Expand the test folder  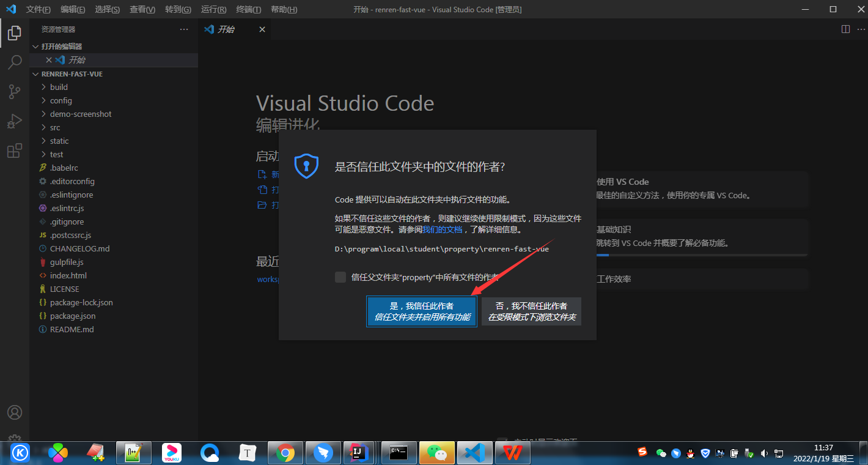coord(114,154)
